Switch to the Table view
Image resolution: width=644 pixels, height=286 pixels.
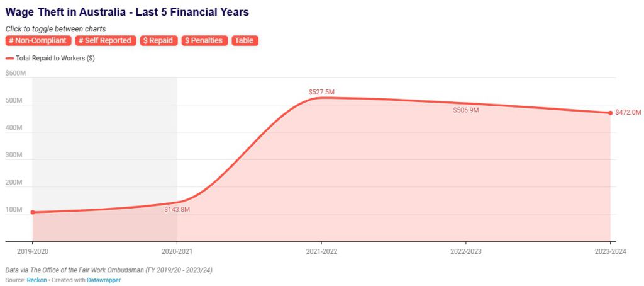pyautogui.click(x=245, y=40)
